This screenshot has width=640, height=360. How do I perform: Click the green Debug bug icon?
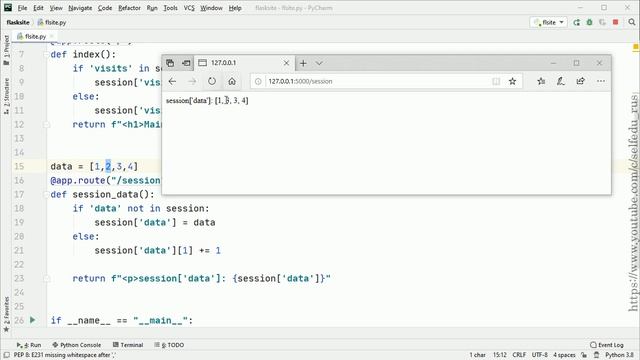[589, 22]
